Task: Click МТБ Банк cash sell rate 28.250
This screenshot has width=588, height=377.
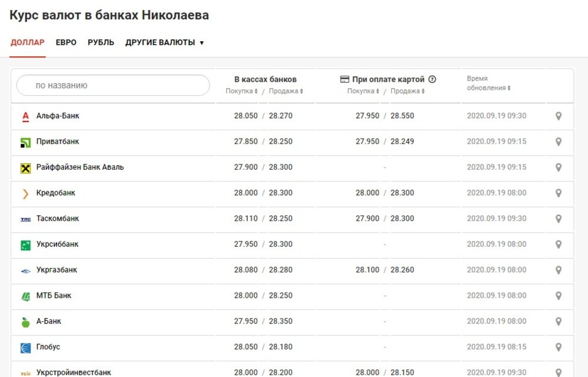Action: 280,295
